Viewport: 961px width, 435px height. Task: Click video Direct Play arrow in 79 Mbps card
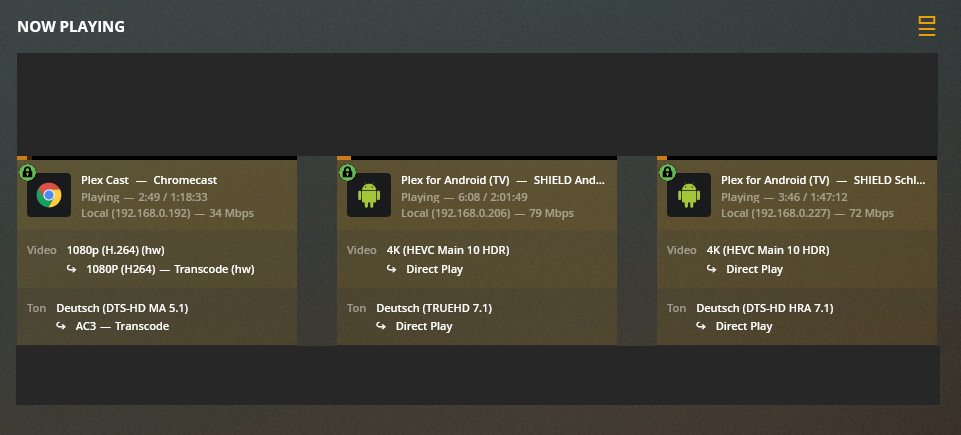pos(392,268)
